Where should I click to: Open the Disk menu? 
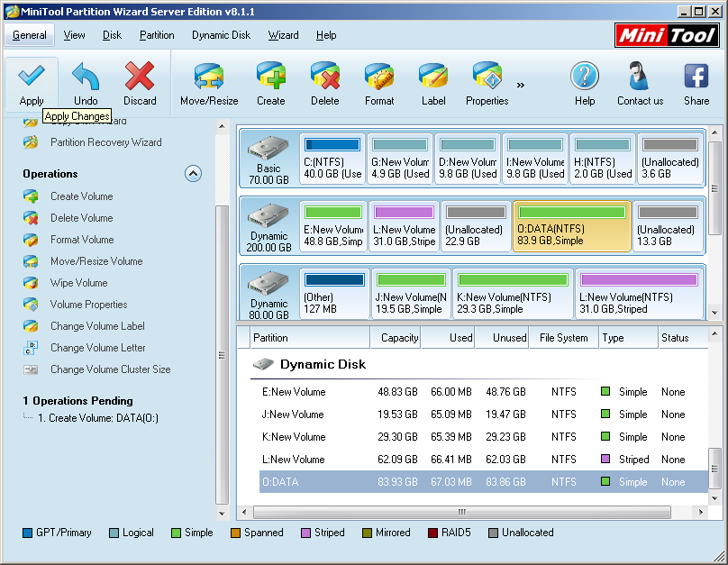(112, 35)
